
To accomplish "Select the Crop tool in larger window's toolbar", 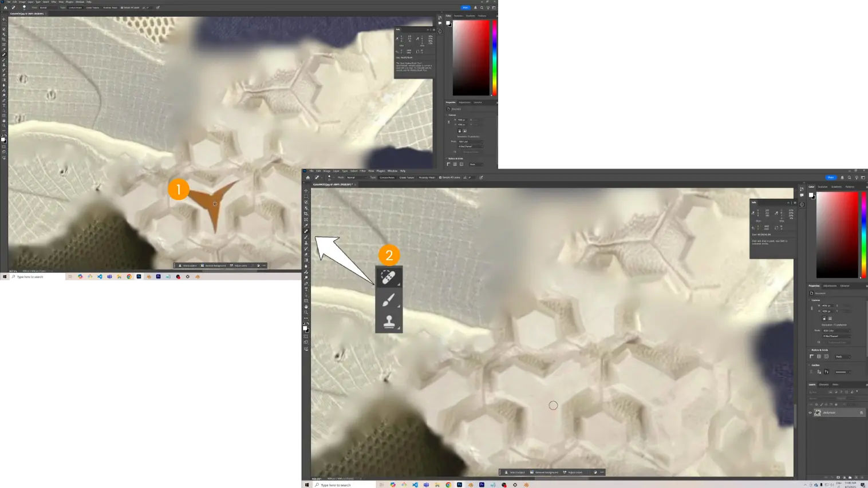I will pyautogui.click(x=306, y=214).
